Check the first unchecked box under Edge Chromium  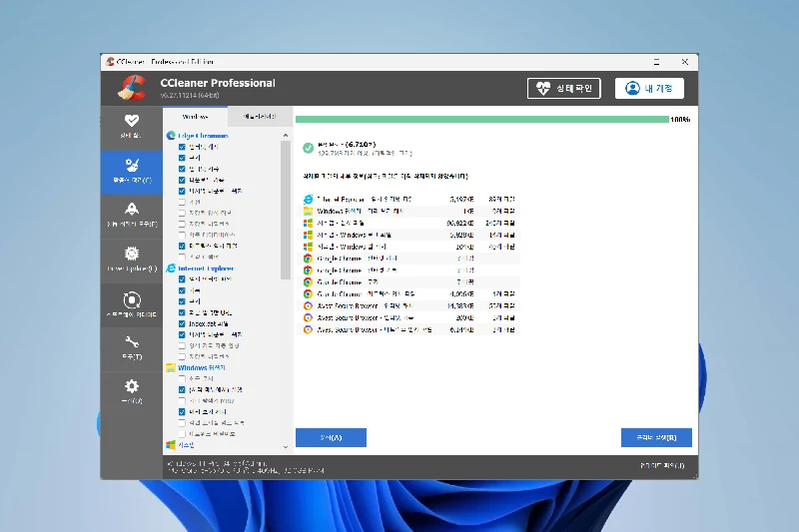(182, 202)
